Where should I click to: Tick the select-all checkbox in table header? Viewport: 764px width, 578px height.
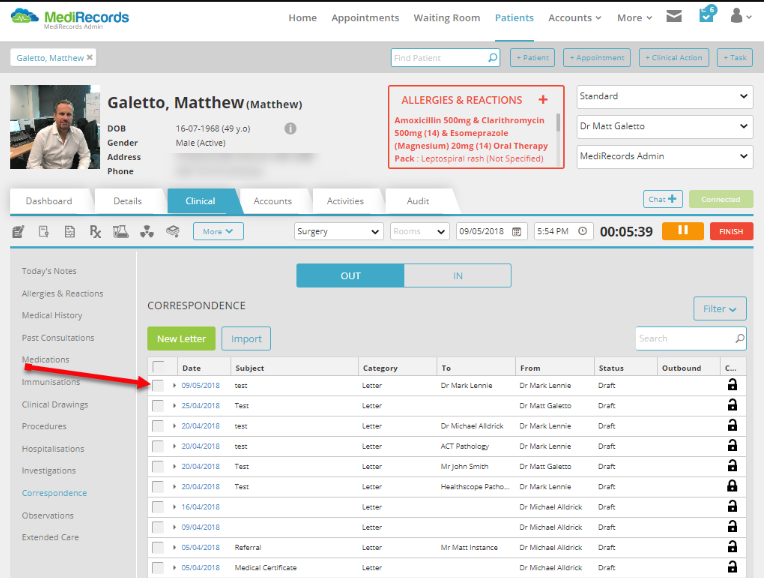pyautogui.click(x=158, y=366)
